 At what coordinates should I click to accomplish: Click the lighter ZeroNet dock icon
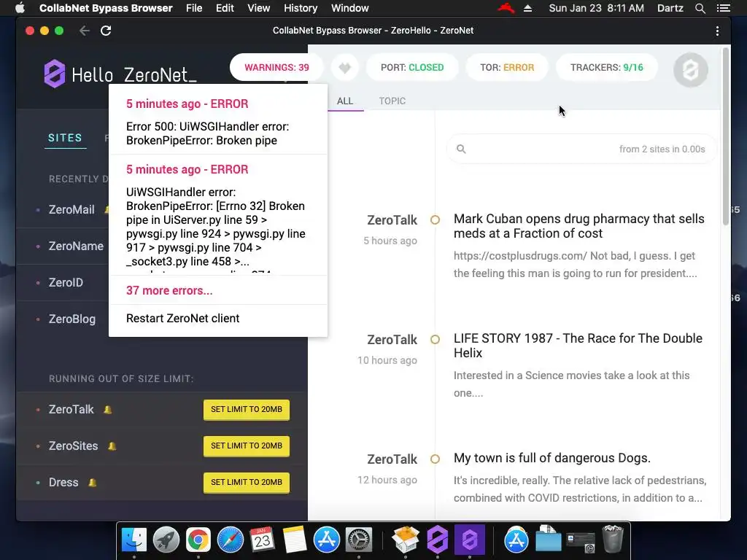[x=438, y=540]
